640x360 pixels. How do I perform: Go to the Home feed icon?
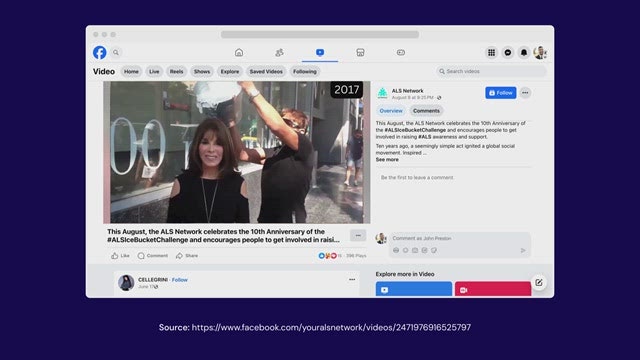coord(239,52)
